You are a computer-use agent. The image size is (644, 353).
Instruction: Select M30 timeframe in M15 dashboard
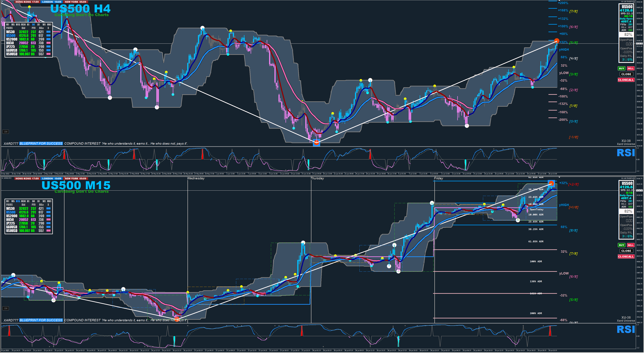23,201
